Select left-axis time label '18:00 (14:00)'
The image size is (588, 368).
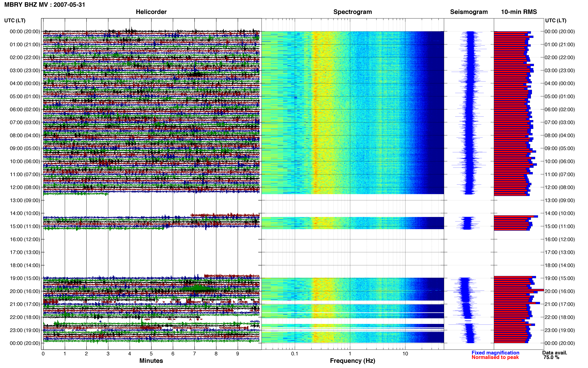25,265
